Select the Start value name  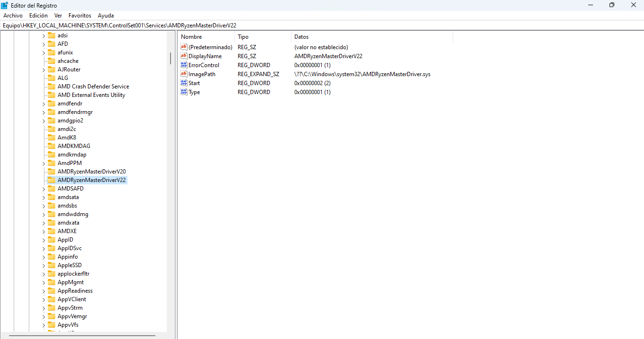(194, 83)
